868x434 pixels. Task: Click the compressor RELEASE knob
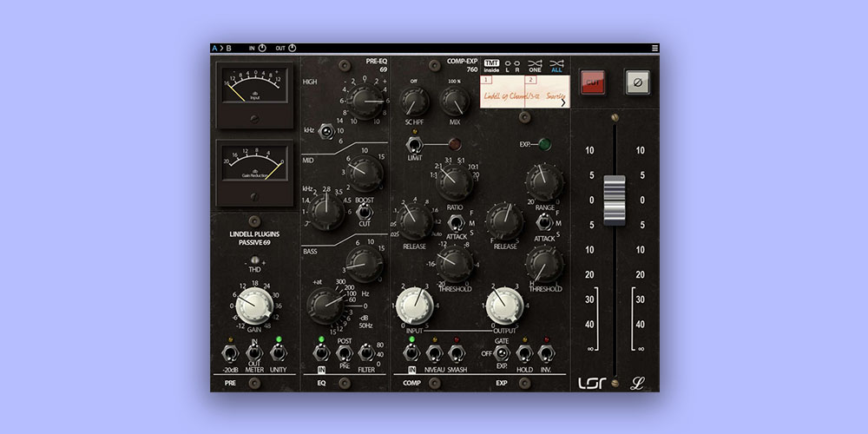414,221
